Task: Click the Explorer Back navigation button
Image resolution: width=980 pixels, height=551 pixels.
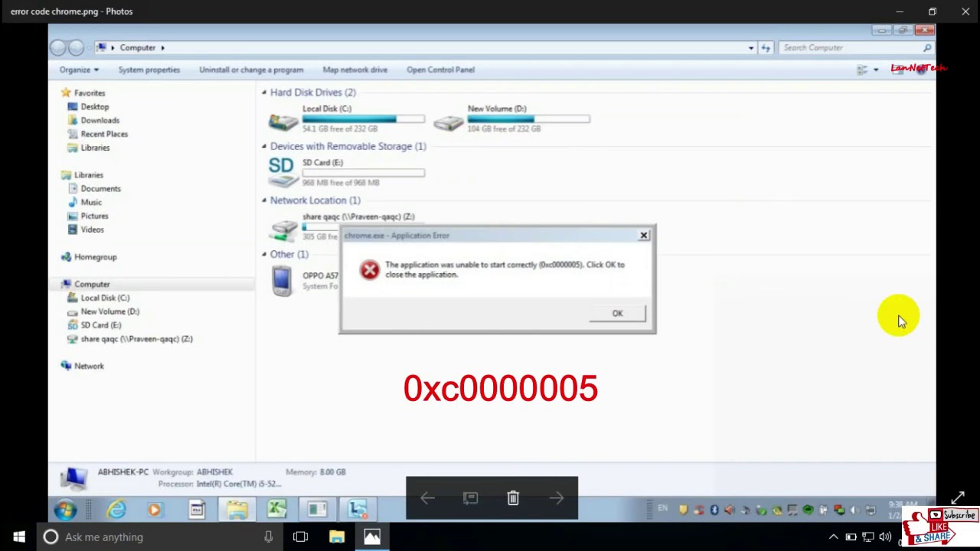Action: tap(58, 48)
